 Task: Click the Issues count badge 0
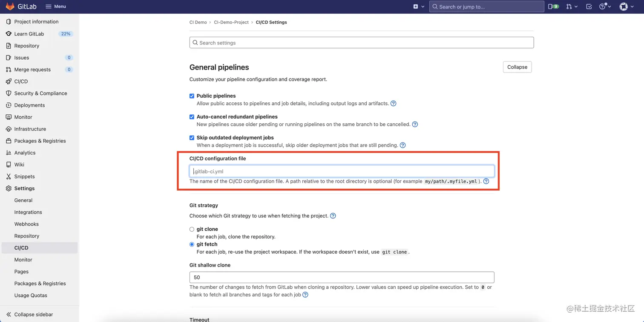(69, 58)
